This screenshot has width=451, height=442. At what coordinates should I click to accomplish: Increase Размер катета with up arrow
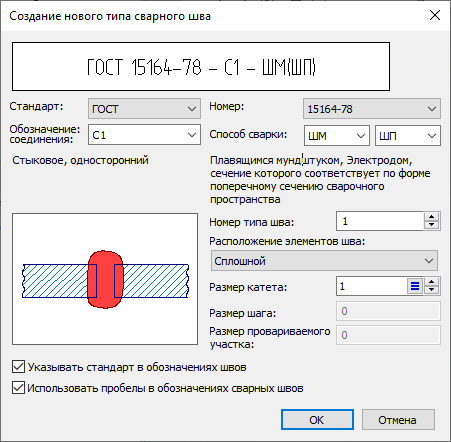pos(432,282)
